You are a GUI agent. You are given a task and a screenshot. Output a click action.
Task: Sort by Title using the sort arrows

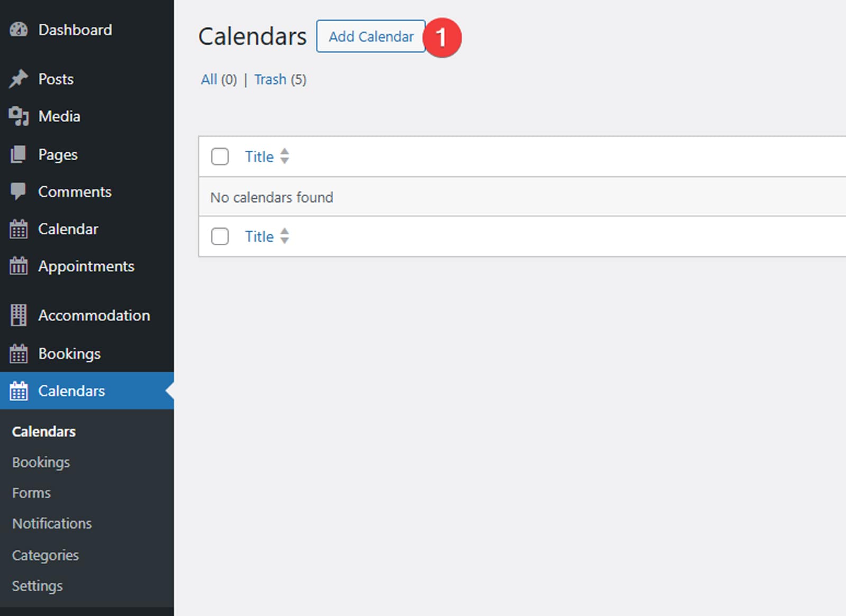tap(284, 157)
